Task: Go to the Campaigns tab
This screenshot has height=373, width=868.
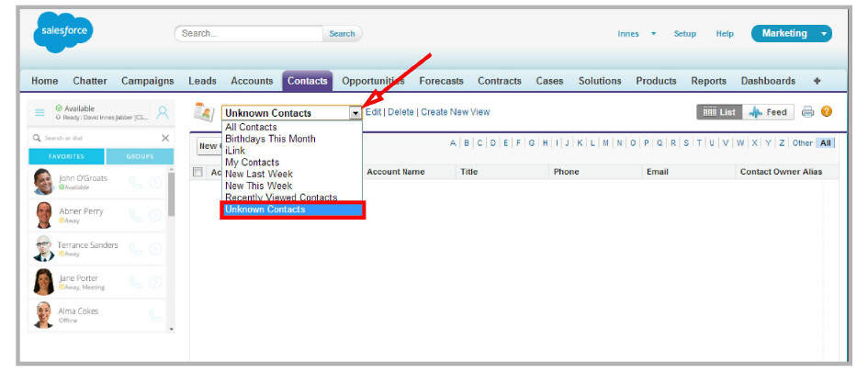Action: [147, 81]
